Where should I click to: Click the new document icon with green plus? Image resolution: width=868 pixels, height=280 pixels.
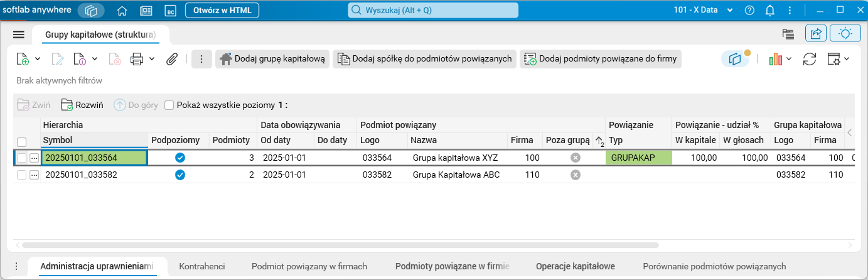23,59
